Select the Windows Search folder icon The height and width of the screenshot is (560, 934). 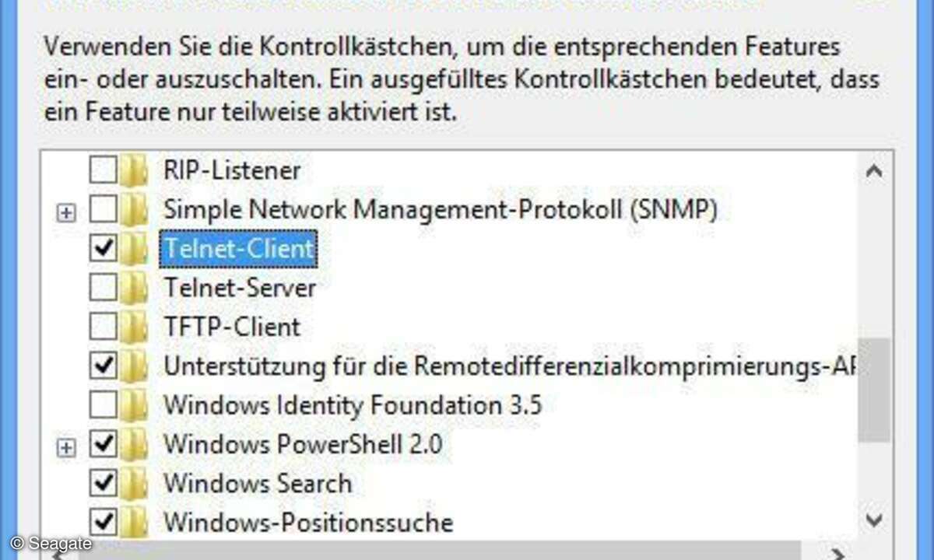click(134, 483)
